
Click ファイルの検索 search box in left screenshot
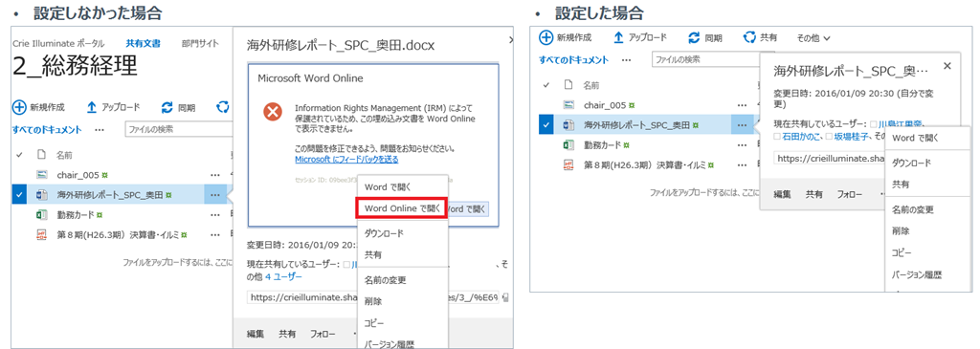coord(179,130)
